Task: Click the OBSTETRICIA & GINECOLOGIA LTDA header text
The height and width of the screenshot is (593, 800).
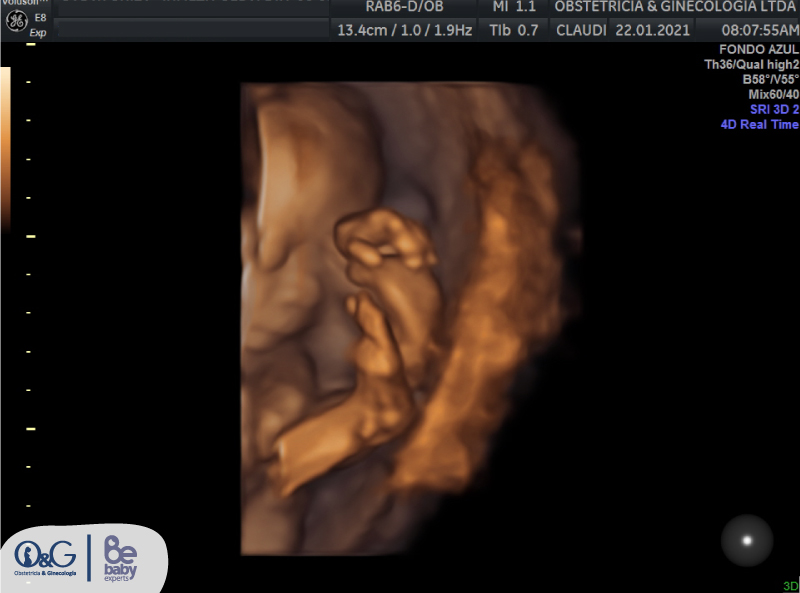Action: tap(676, 7)
